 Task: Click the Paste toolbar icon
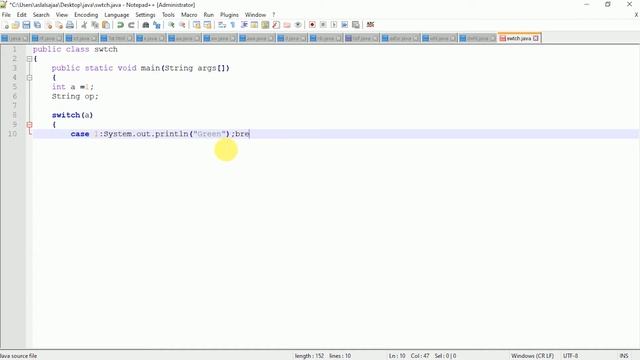(106, 25)
